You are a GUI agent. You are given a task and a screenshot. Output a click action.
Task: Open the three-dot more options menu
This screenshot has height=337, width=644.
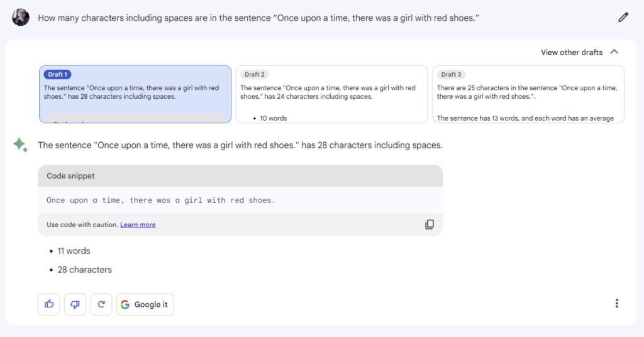pyautogui.click(x=616, y=303)
